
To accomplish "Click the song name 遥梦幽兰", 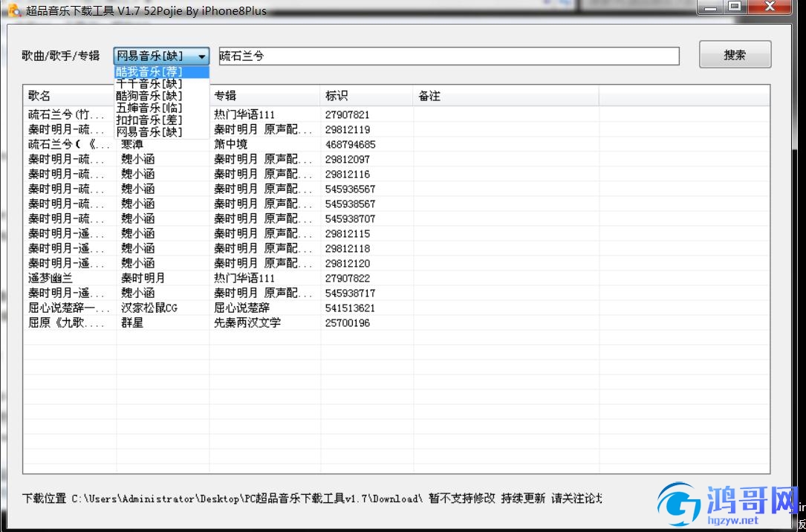I will click(x=51, y=279).
